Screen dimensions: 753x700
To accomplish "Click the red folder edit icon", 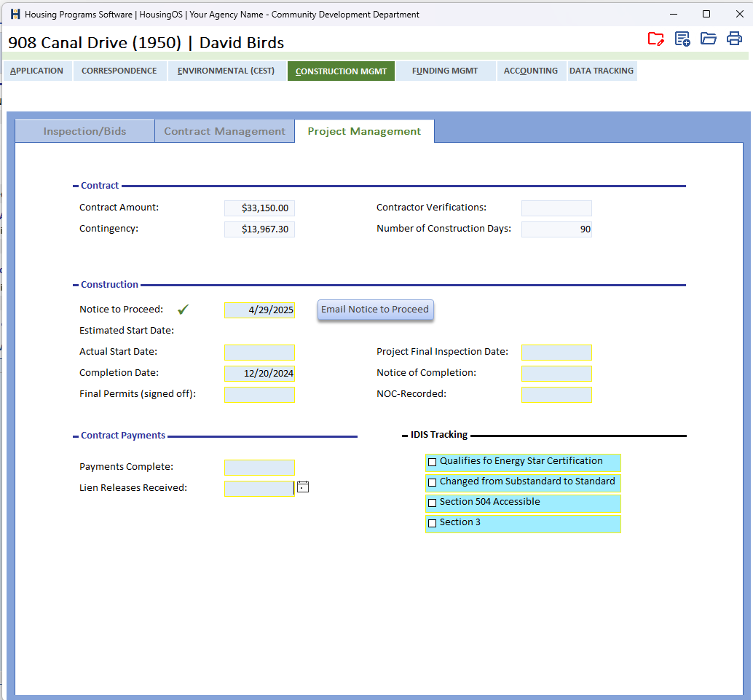I will (655, 39).
